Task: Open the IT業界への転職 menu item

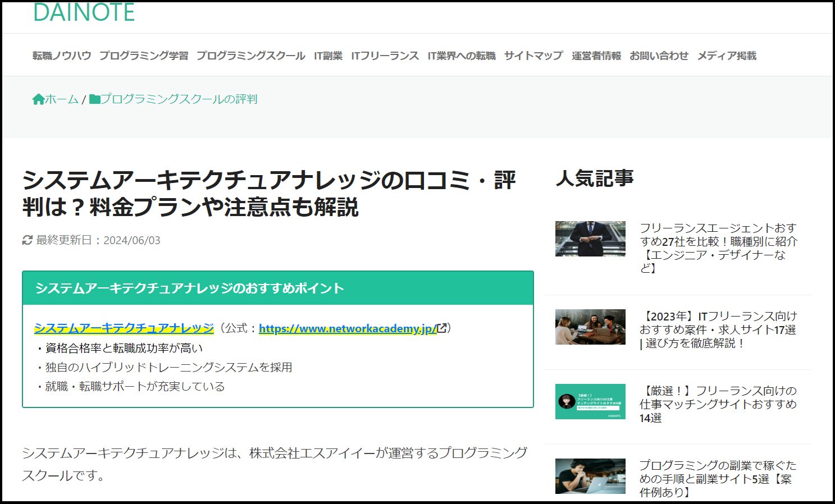Action: click(x=462, y=56)
